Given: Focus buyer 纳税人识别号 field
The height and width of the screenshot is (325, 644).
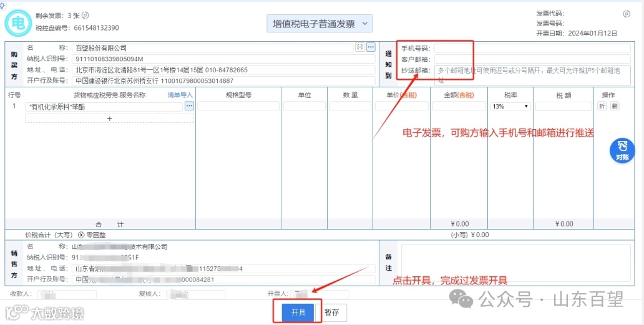Looking at the screenshot, I should click(x=223, y=59).
